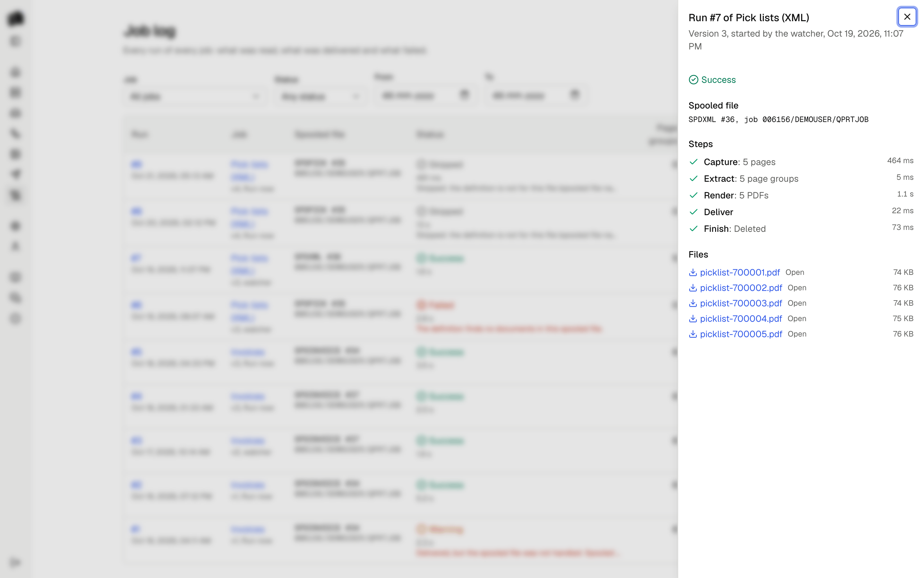Screen dimensions: 924x578
Task: Open picklist-700003.pdf with its Open link
Action: [797, 303]
